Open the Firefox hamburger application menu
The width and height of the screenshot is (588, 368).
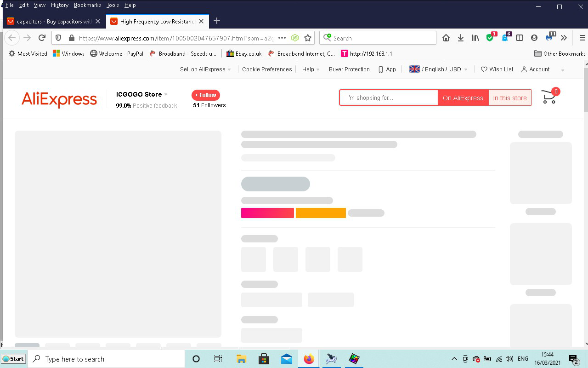tap(582, 38)
